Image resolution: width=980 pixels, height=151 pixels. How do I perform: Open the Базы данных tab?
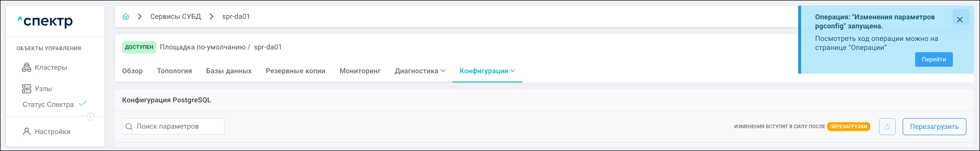[229, 71]
